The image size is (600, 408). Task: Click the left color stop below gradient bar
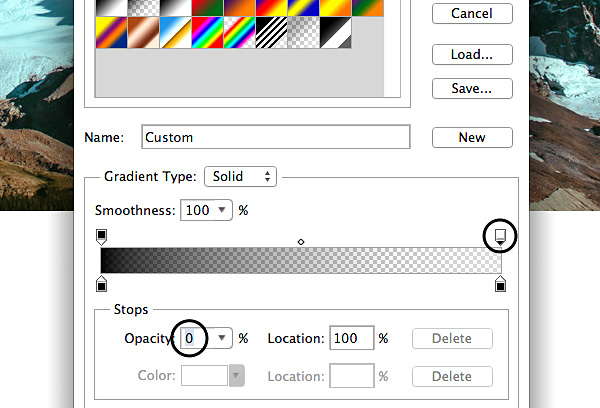[x=101, y=286]
